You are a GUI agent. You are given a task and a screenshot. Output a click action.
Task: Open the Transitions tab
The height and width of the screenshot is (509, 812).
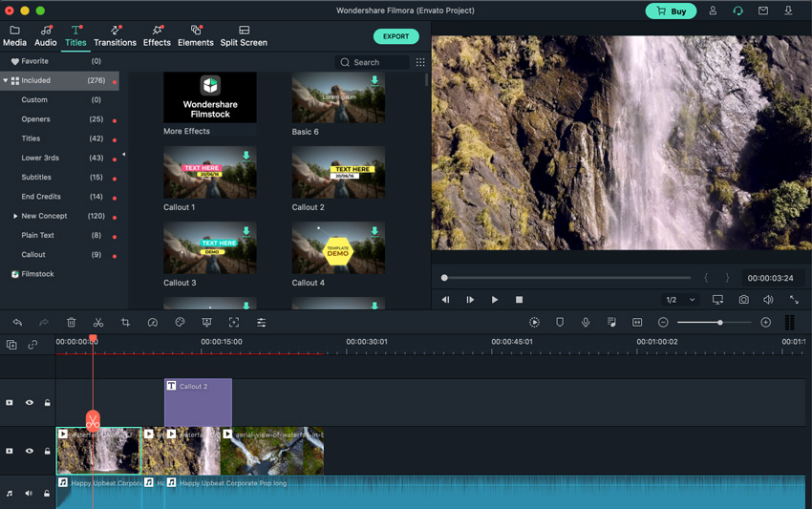click(115, 36)
